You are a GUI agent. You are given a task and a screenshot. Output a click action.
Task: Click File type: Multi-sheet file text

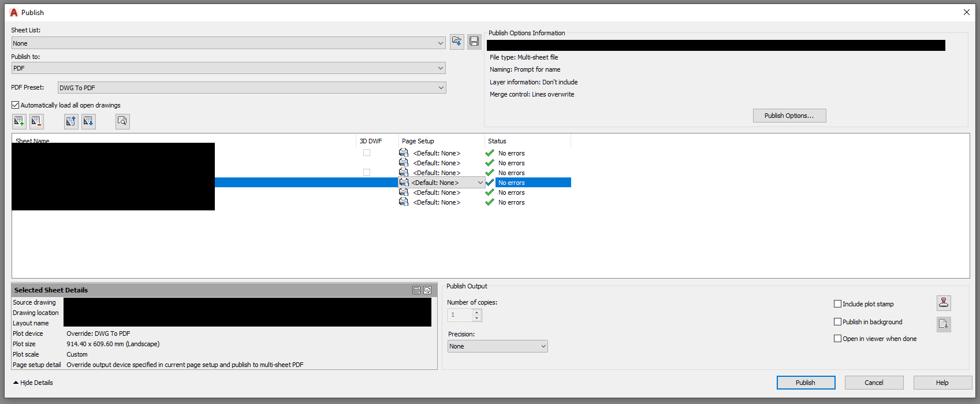(524, 57)
